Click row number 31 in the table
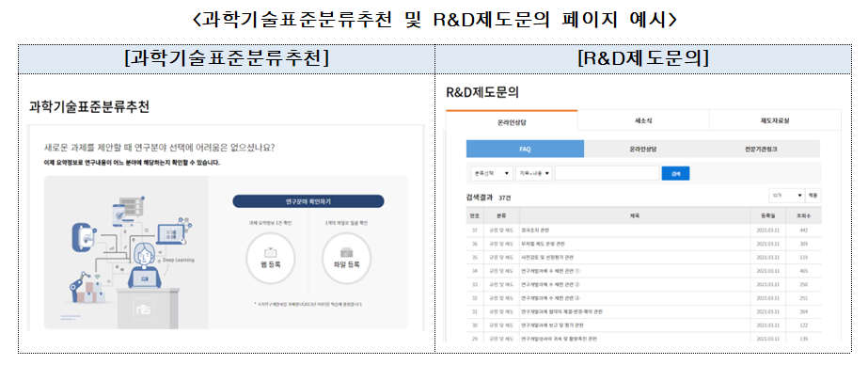The image size is (868, 365). (x=474, y=311)
